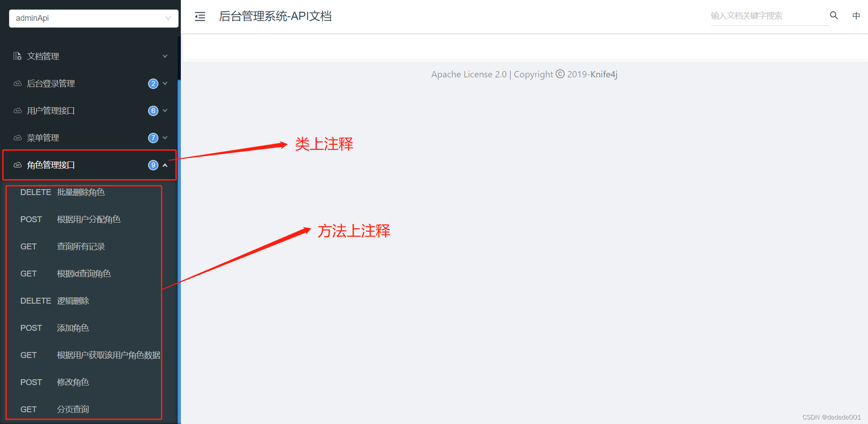Image resolution: width=868 pixels, height=424 pixels.
Task: Expand the 文档管理 chevron
Action: click(x=165, y=56)
